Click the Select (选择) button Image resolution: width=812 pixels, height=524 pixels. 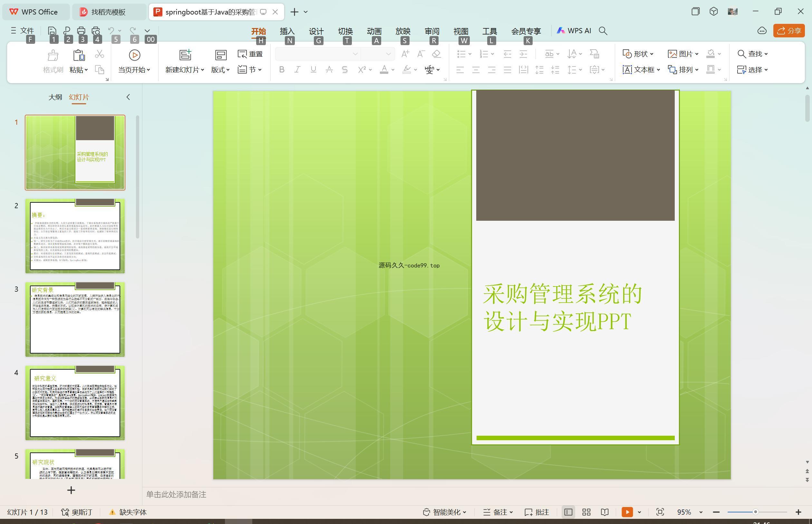point(752,70)
